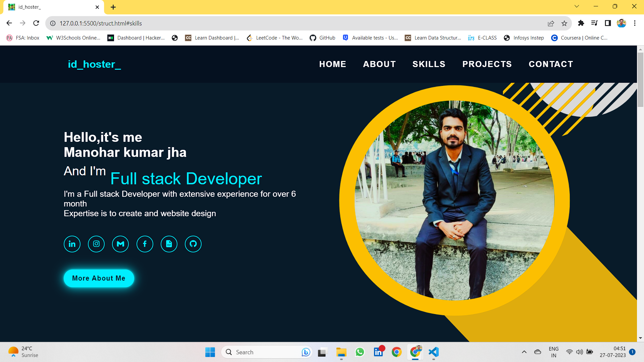Click the Instagram icon in the social links
This screenshot has width=644, height=362.
(96, 244)
